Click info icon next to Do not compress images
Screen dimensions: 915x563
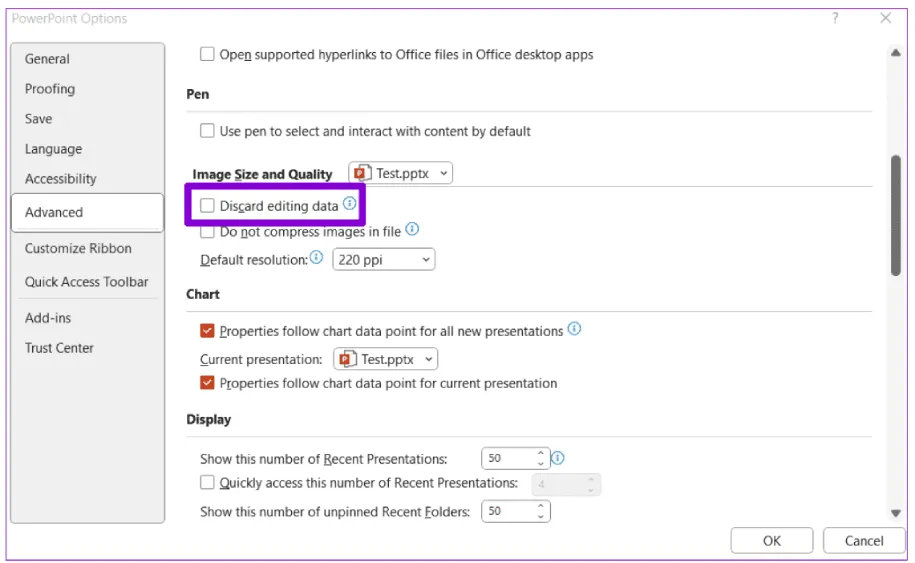pos(412,230)
